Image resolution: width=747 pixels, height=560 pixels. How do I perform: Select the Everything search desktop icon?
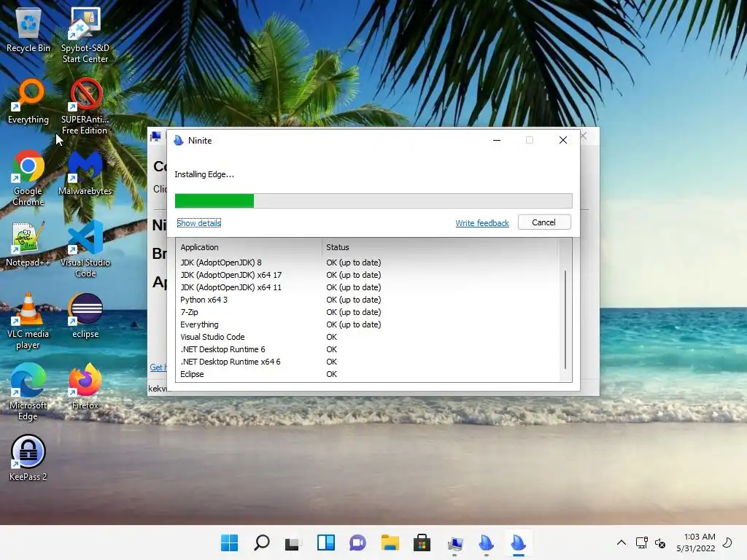[x=28, y=101]
